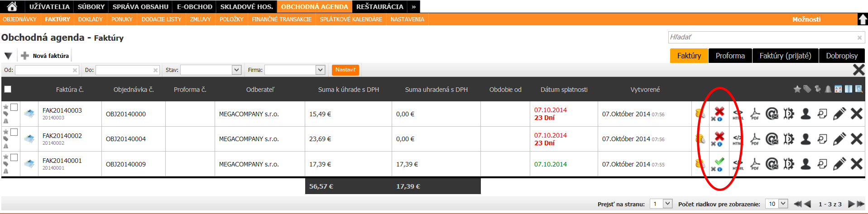Delete invoice FAK20140001 with X icon

pyautogui.click(x=856, y=164)
